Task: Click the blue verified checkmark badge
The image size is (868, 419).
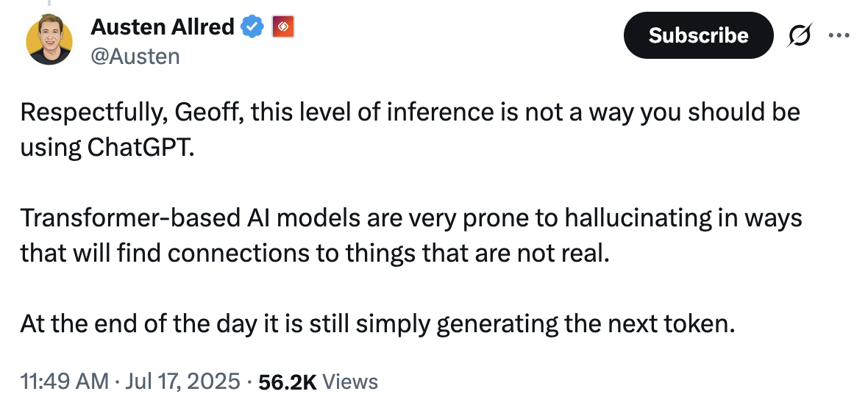Action: [x=253, y=27]
